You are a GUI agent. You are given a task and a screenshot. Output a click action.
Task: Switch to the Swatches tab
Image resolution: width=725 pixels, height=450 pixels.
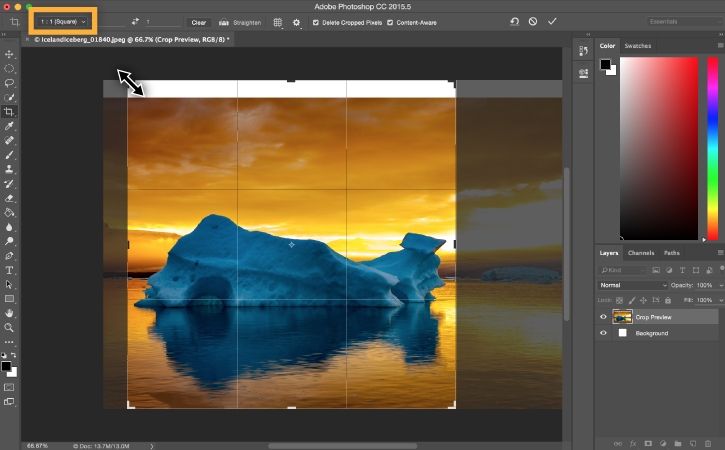pos(637,46)
